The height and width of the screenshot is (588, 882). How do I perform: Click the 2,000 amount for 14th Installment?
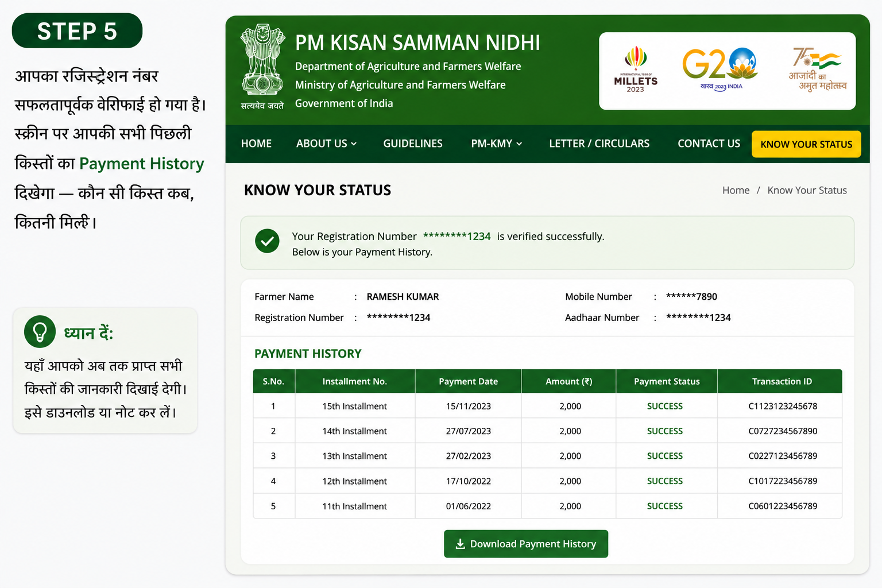570,431
